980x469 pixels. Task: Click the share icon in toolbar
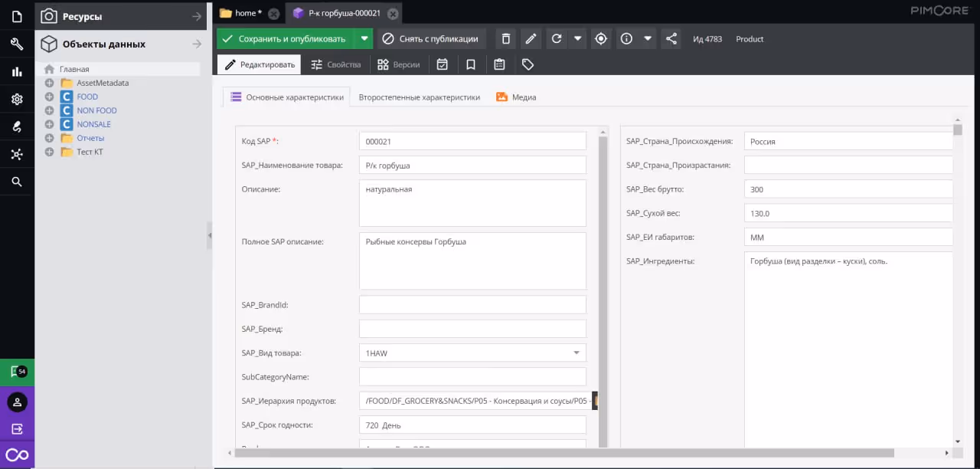(x=671, y=39)
